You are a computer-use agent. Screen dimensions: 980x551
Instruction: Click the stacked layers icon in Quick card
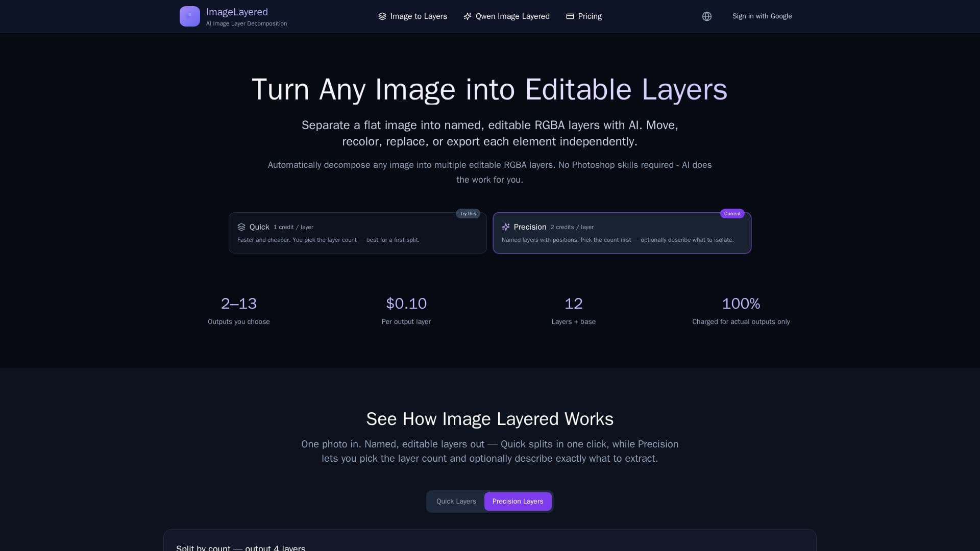pos(241,227)
